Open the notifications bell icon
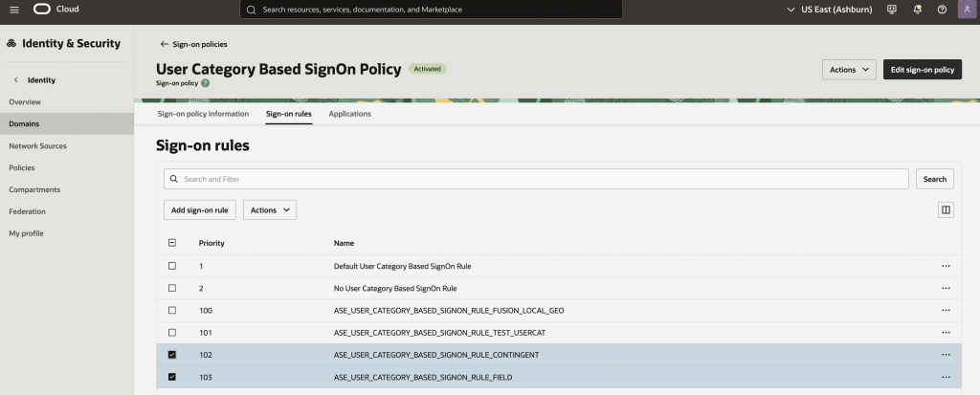The image size is (980, 395). 918,10
